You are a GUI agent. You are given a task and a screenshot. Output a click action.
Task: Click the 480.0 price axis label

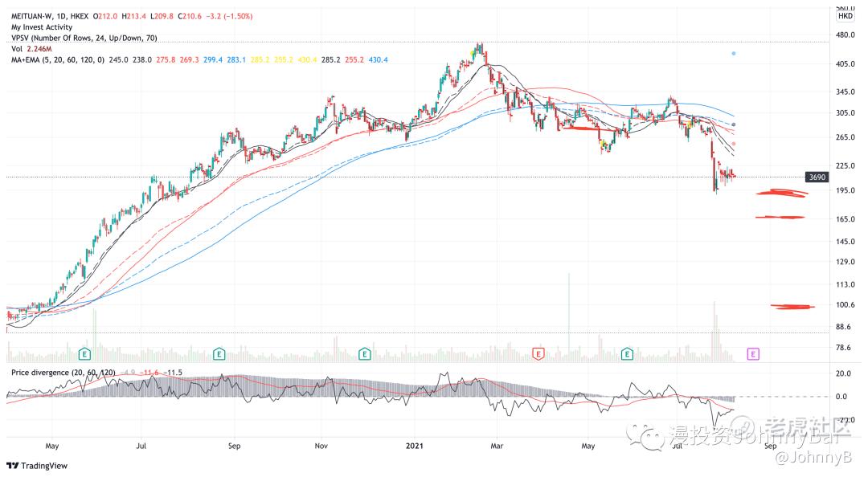pyautogui.click(x=845, y=35)
